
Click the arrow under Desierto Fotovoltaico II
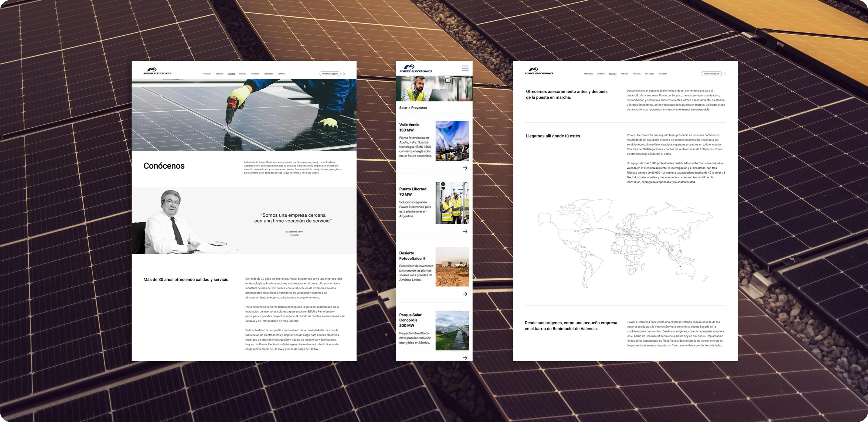465,294
